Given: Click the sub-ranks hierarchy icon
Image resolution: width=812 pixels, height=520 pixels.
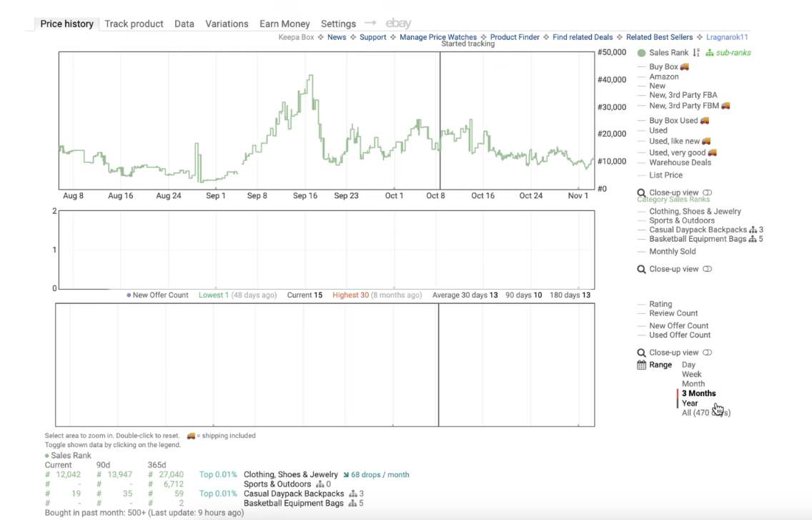Looking at the screenshot, I should 710,53.
